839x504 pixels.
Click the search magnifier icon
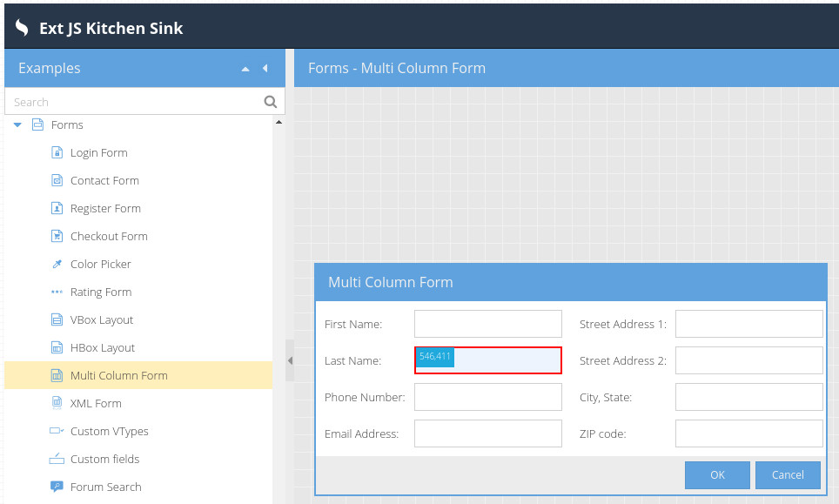[271, 102]
